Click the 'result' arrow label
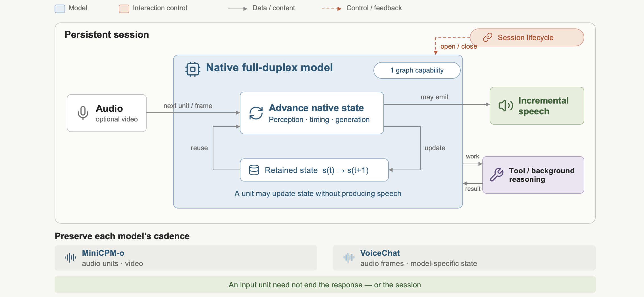The image size is (644, 297). point(473,189)
